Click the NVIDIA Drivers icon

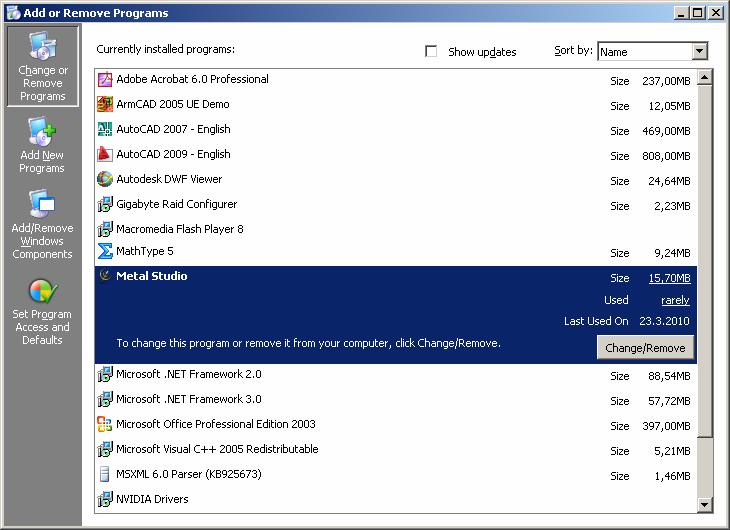pyautogui.click(x=105, y=499)
